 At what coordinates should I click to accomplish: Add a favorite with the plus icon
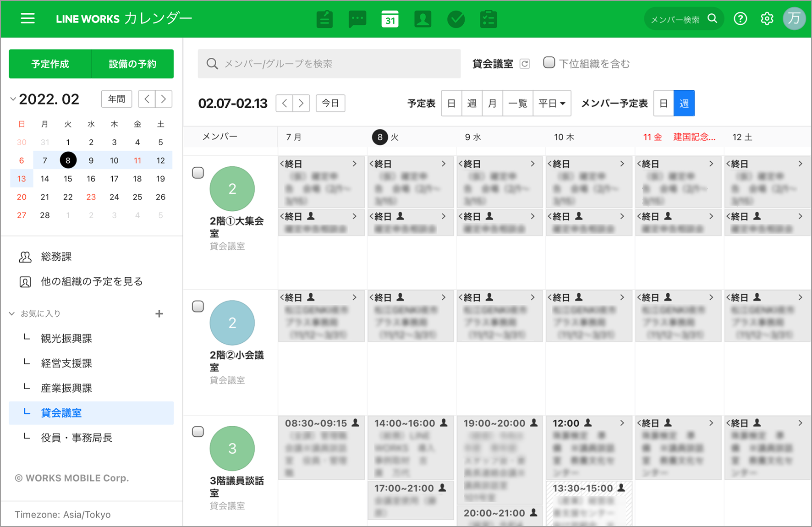click(x=159, y=314)
